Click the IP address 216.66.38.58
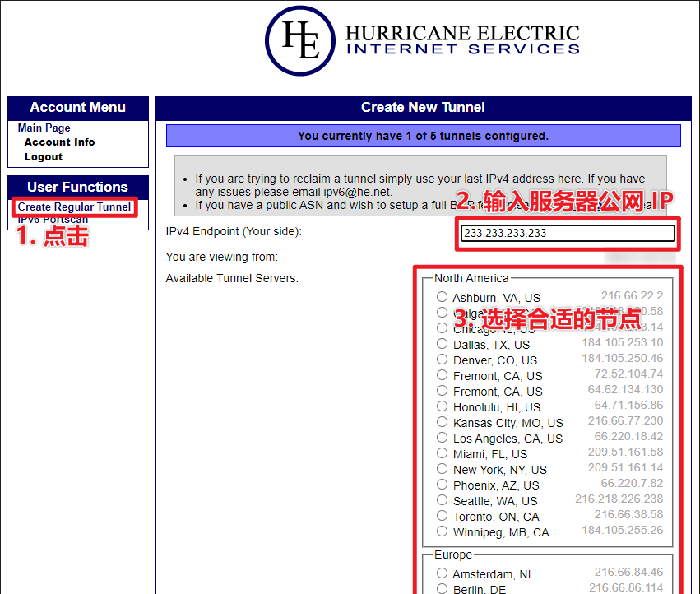The height and width of the screenshot is (594, 700). coord(628,514)
